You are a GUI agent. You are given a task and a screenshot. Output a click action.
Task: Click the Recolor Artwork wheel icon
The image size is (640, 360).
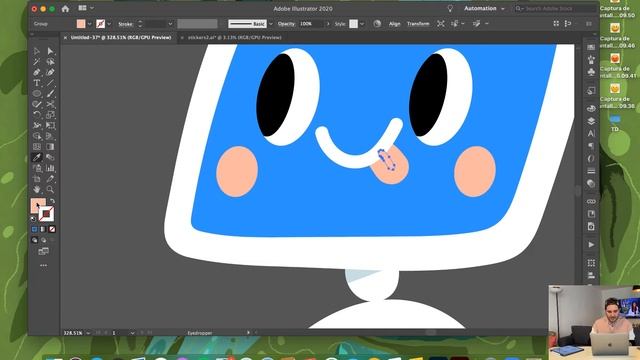[x=377, y=24]
